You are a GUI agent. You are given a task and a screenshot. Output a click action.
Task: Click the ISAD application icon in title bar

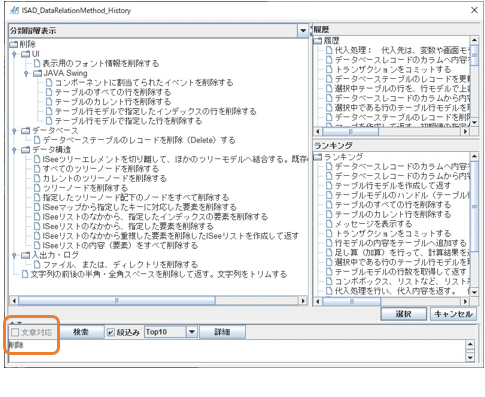click(14, 10)
